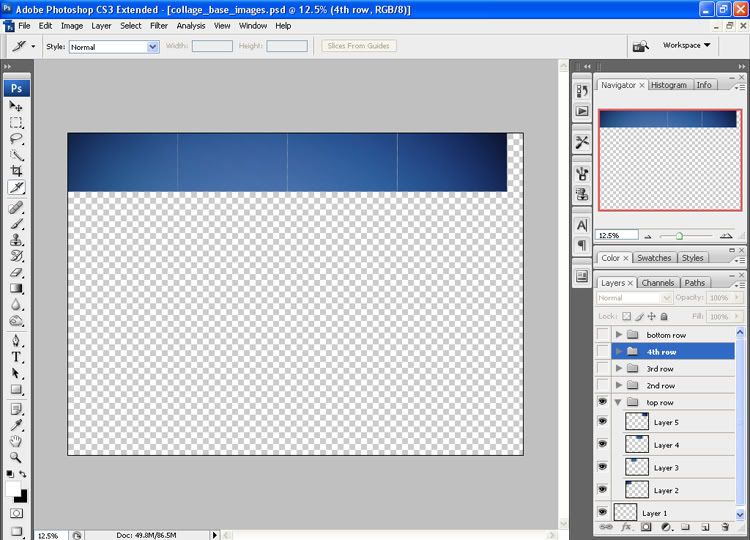Toggle Quick Mask mode
Viewport: 750px width, 540px height.
tap(16, 513)
